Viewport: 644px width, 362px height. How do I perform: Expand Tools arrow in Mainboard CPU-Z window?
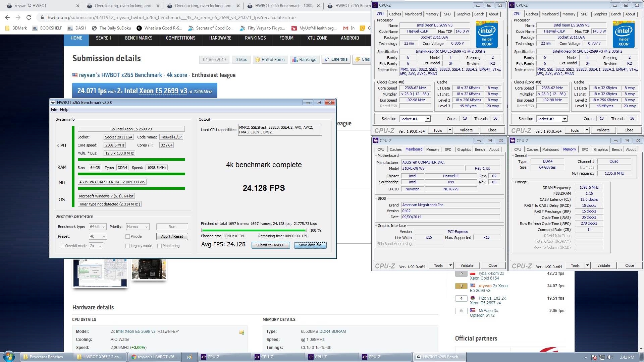click(450, 265)
